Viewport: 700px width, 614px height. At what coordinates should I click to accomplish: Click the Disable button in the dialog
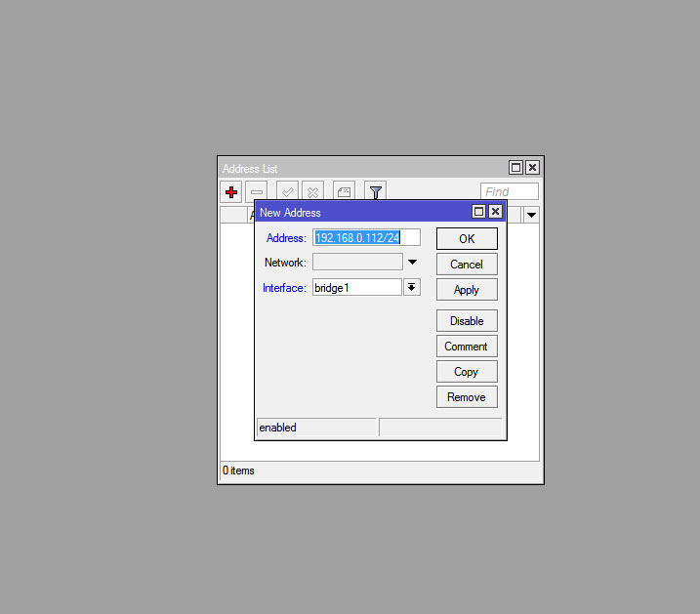click(x=467, y=321)
